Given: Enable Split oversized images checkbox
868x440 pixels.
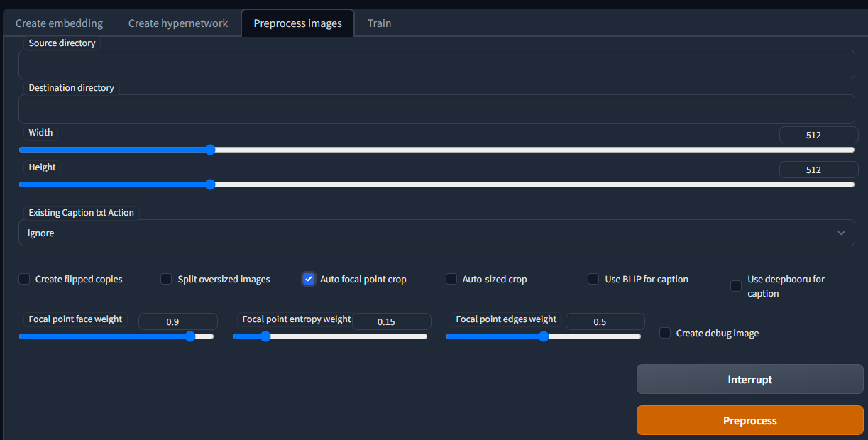Looking at the screenshot, I should [x=167, y=279].
